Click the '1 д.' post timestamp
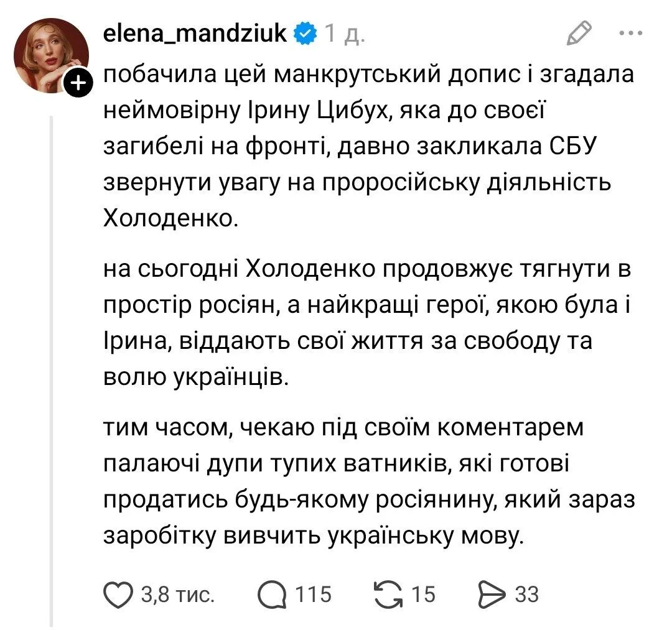 pyautogui.click(x=345, y=34)
